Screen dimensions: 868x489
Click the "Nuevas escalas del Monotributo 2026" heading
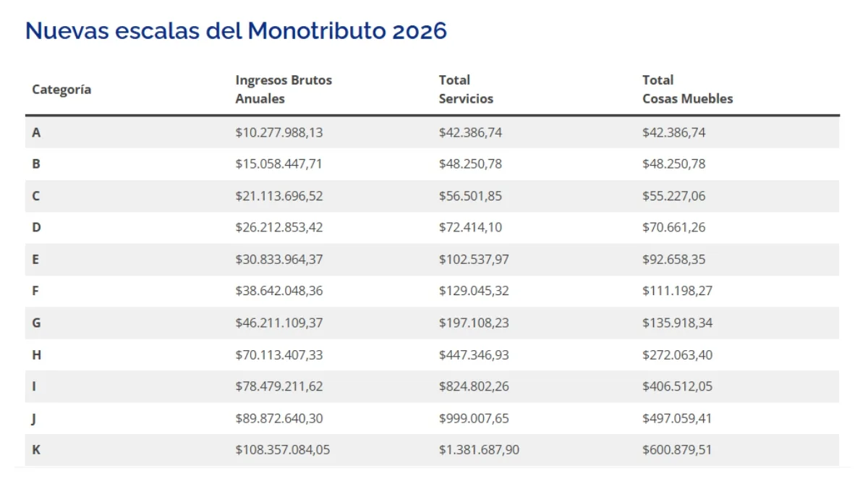236,30
